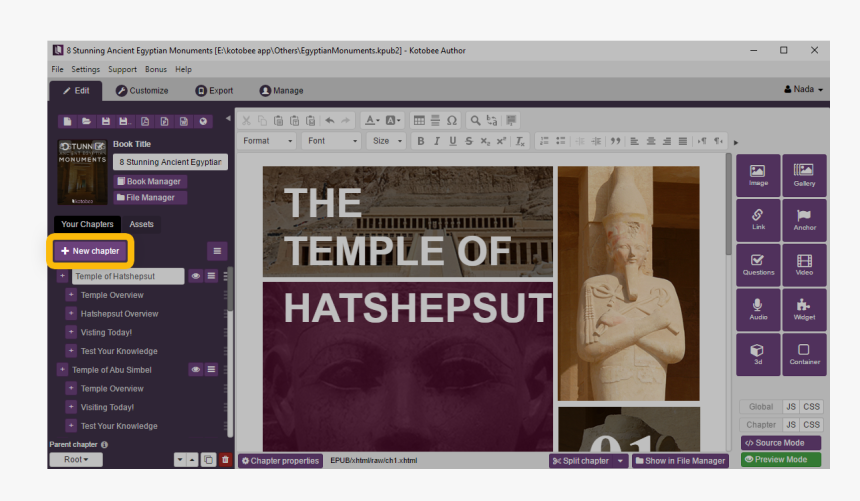860x501 pixels.
Task: Open the Font dropdown
Action: 332,141
